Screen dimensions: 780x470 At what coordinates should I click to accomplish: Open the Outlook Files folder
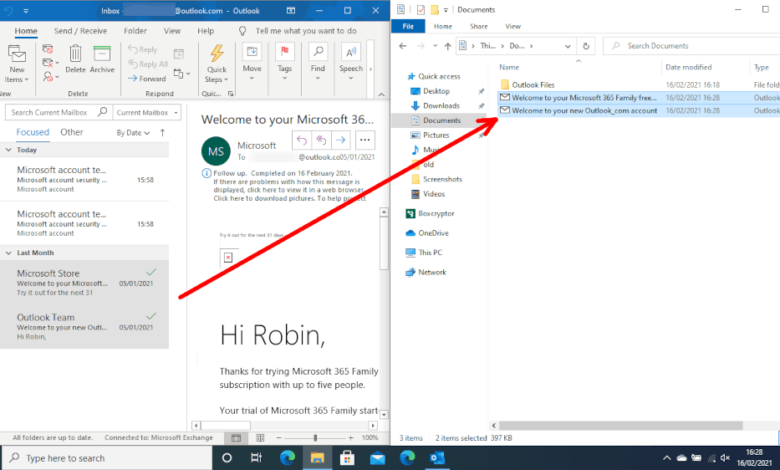pyautogui.click(x=533, y=85)
